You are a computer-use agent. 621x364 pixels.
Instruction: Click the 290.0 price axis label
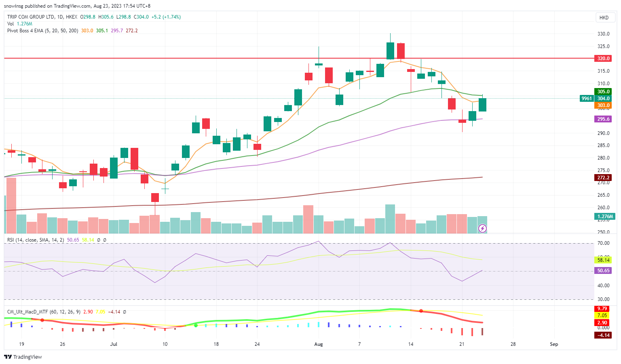pos(604,133)
